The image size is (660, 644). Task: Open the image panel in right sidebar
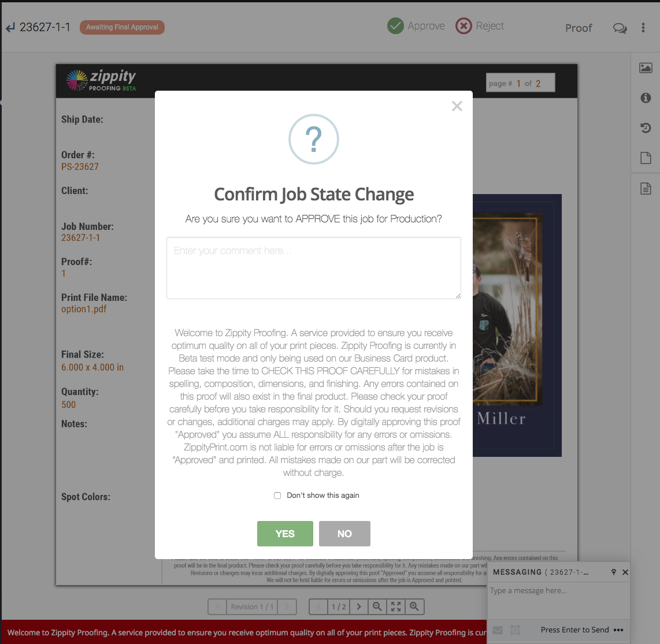(646, 68)
